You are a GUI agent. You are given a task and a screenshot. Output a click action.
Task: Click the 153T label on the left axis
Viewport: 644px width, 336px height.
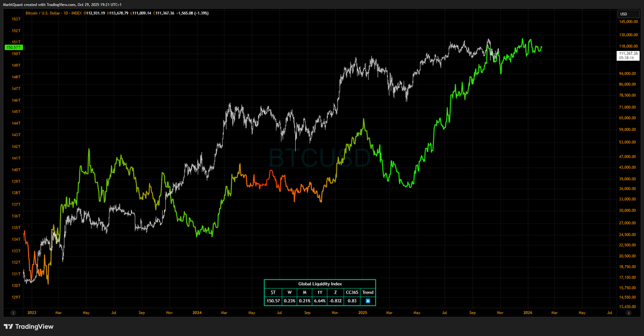(16, 19)
